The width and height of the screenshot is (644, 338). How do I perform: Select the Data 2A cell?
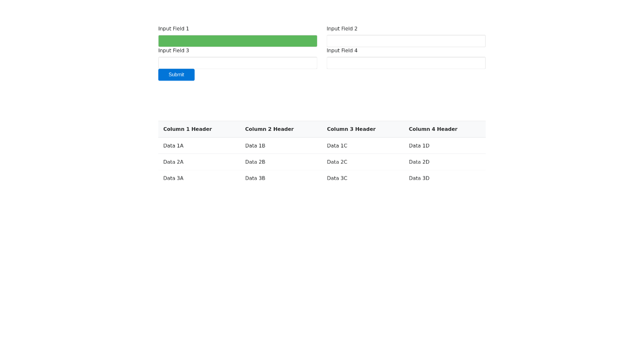173,162
